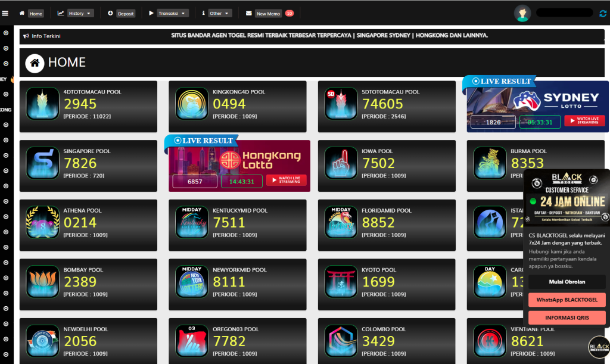610x364 pixels.
Task: Click the FLORIDAMID pool flamingo icon
Action: (341, 222)
